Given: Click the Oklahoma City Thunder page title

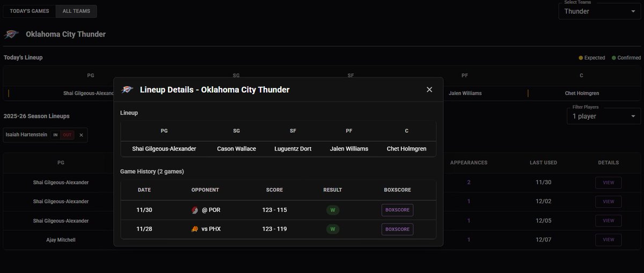Looking at the screenshot, I should [x=65, y=34].
